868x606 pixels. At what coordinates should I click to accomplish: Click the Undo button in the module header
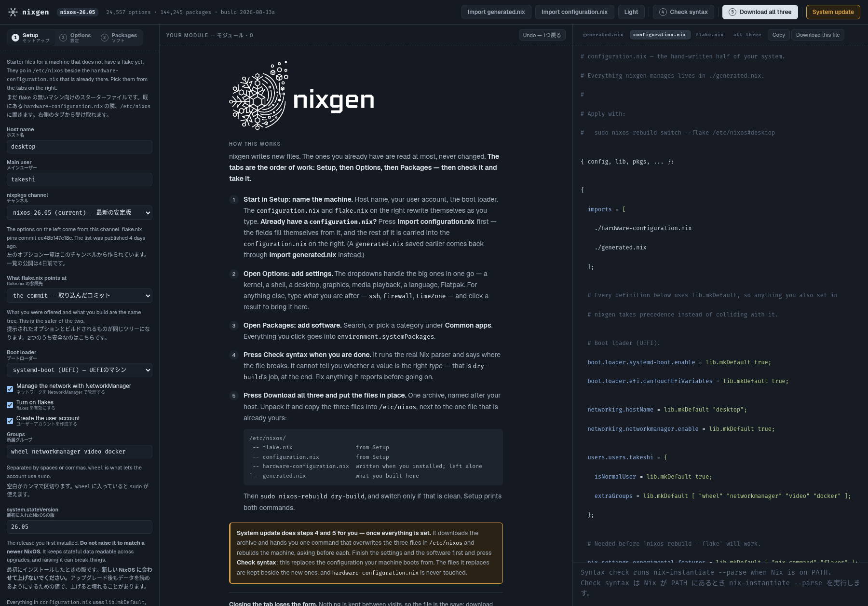[542, 35]
